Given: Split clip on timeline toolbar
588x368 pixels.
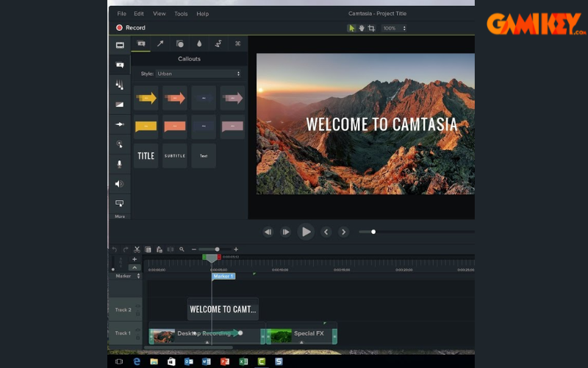Looking at the screenshot, I should [171, 250].
